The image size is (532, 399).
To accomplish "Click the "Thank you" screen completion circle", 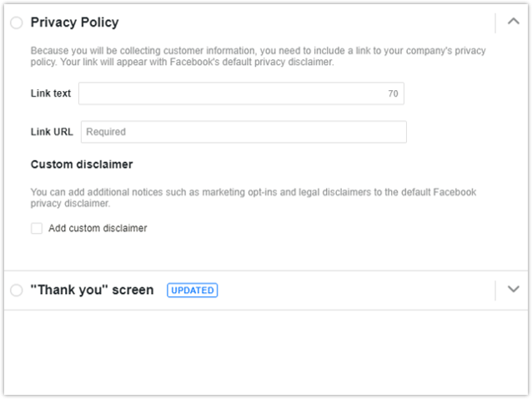I will 17,290.
